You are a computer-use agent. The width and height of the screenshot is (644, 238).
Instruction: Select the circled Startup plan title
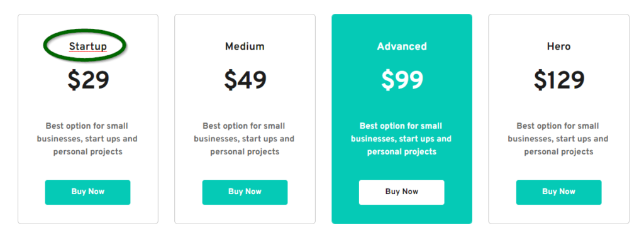88,46
